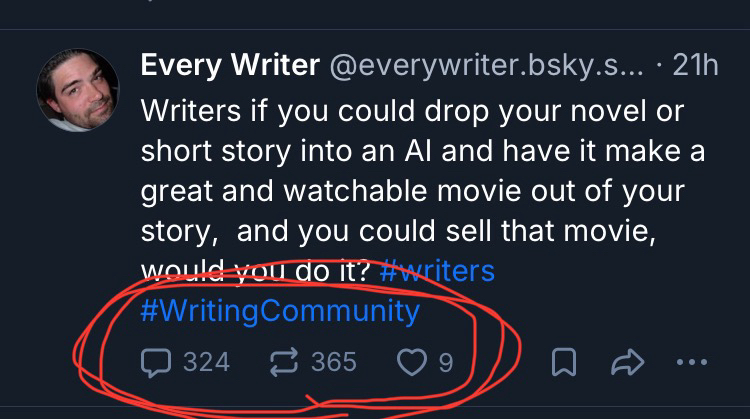Click the 324 reply count
This screenshot has width=750, height=419.
[206, 361]
